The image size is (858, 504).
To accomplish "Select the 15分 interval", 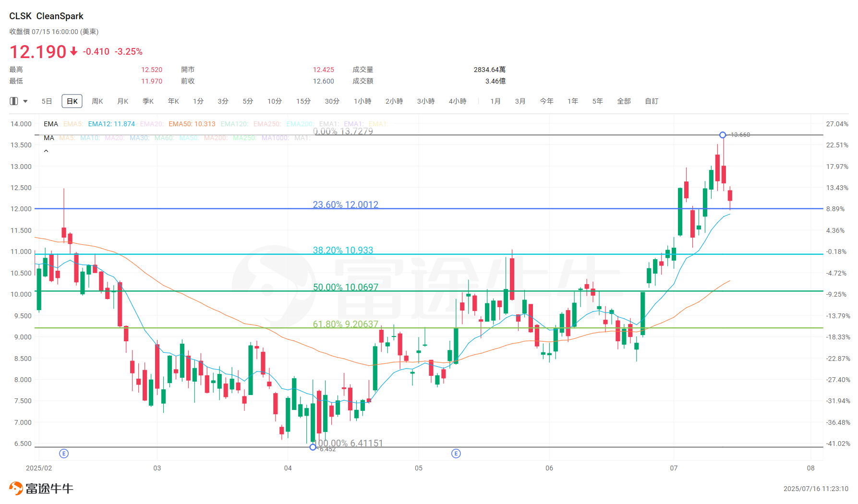I will tap(303, 101).
